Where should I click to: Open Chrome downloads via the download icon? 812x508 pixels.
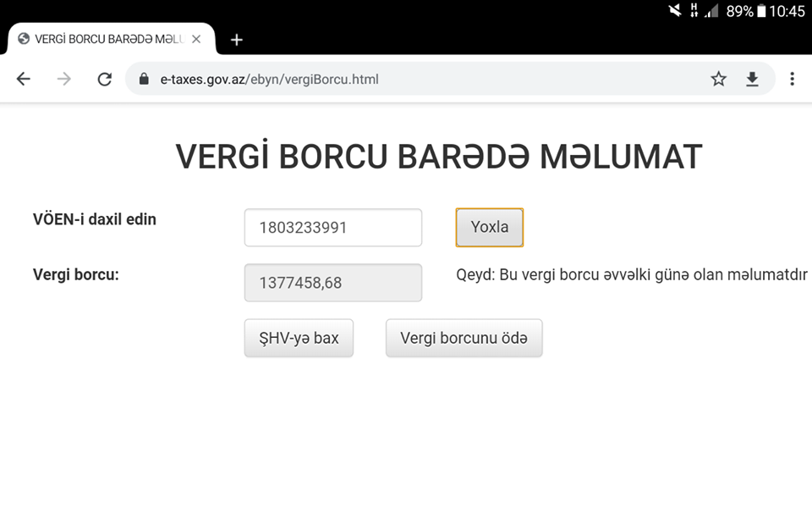point(752,78)
